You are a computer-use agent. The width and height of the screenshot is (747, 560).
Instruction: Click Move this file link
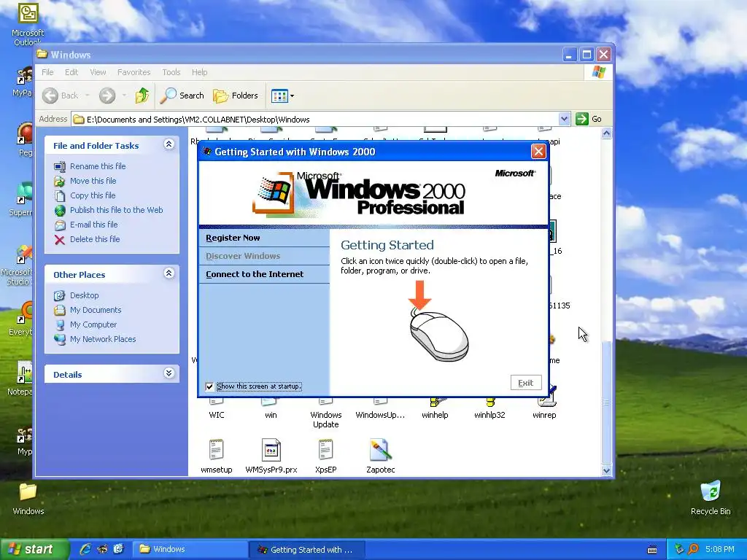pyautogui.click(x=93, y=181)
